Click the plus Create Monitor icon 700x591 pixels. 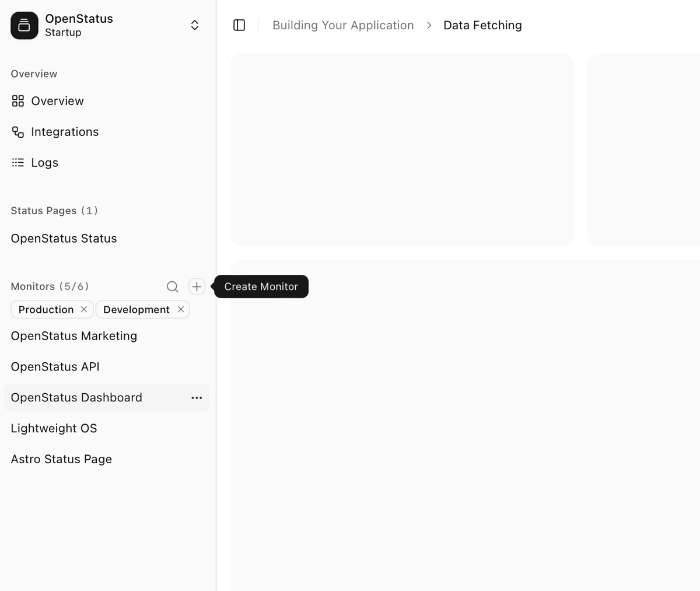pos(197,286)
